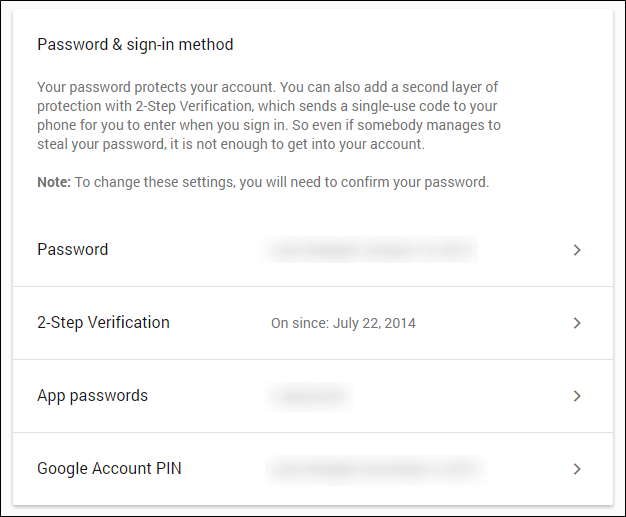Click "2-Step Verification" in the description paragraph
Viewport: 626px width, 517px height.
point(194,106)
